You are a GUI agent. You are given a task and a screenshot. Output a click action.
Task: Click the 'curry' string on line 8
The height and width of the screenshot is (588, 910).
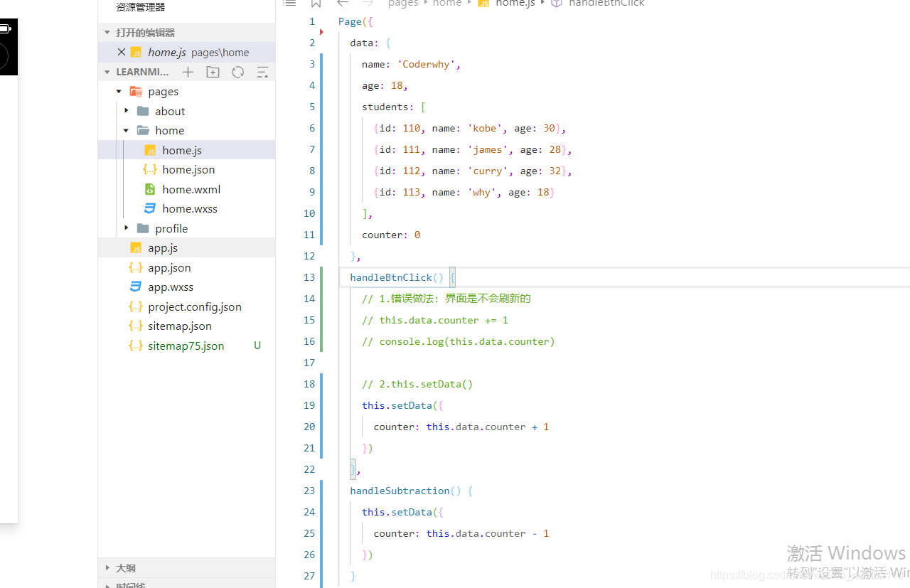tap(488, 171)
